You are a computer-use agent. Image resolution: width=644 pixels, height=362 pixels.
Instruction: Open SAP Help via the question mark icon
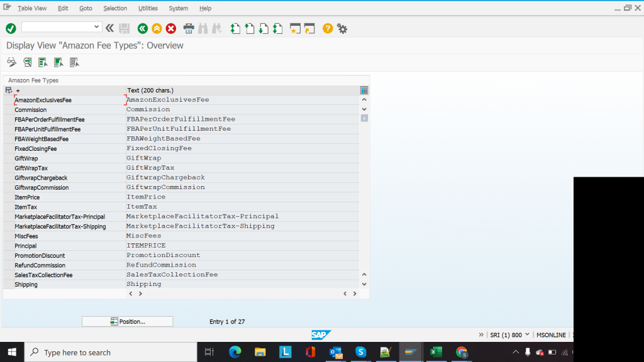point(326,28)
